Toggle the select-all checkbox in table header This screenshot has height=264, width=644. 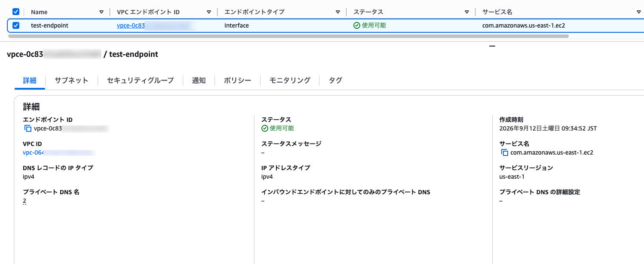(x=16, y=12)
